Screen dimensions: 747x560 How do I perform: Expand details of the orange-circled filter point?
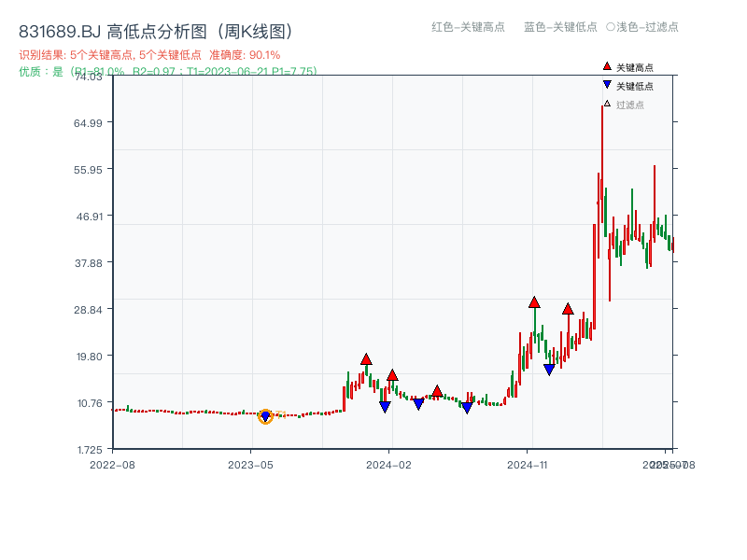click(265, 417)
